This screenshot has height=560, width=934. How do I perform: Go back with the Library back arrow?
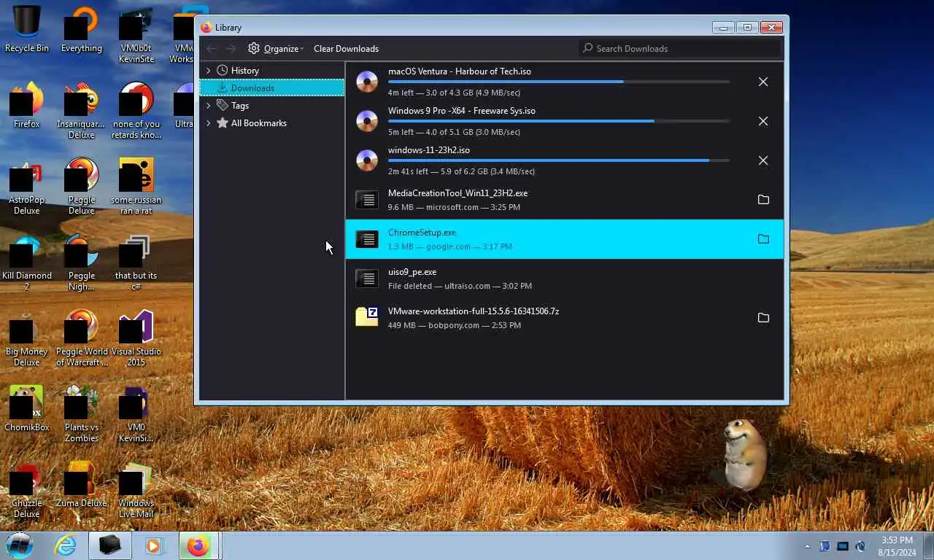(212, 48)
